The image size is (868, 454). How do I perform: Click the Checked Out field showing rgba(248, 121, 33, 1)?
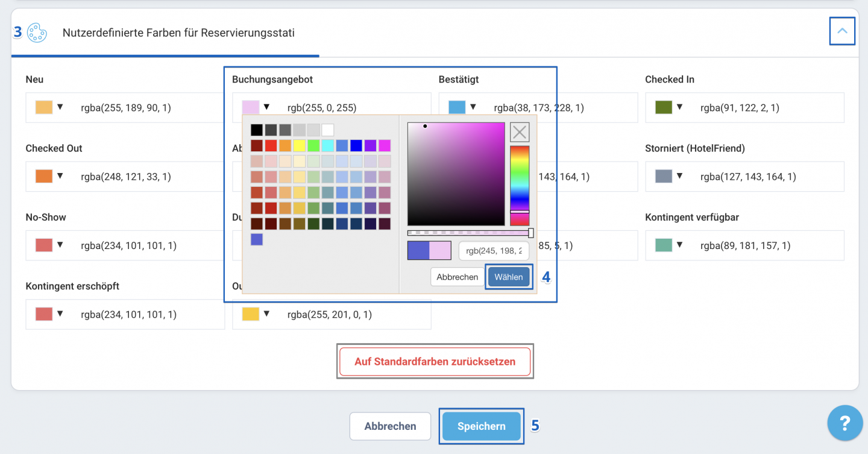coord(125,177)
